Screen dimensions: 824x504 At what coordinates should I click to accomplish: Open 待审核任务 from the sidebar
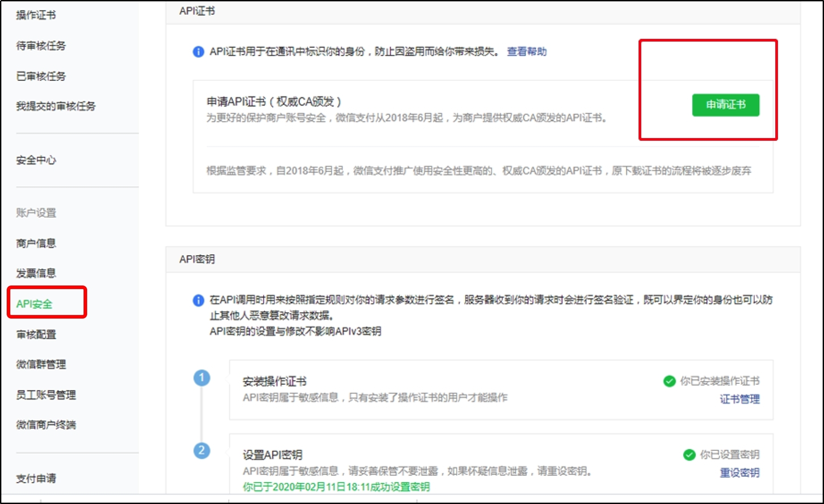(40, 46)
